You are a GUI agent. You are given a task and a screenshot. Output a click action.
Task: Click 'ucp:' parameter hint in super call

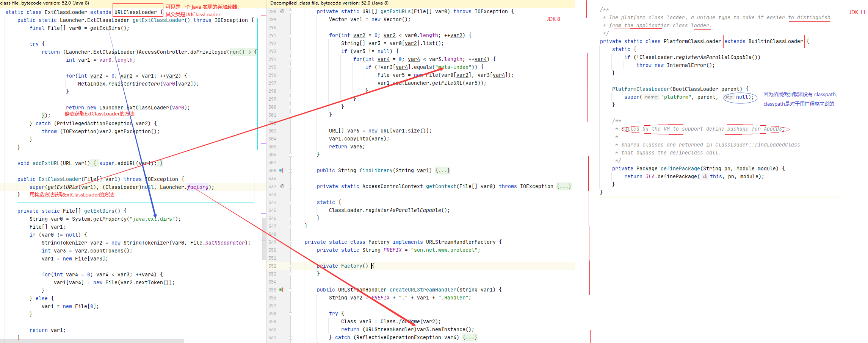point(729,97)
